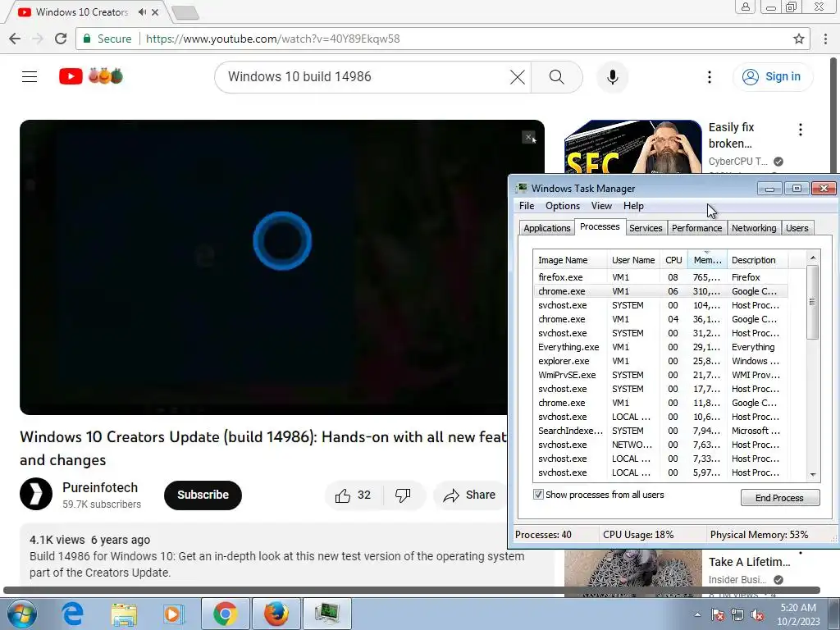The width and height of the screenshot is (840, 630).
Task: Open the volume icon in the tray
Action: click(757, 614)
